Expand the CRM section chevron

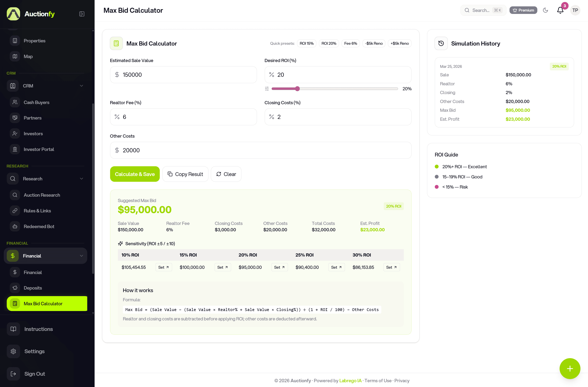[81, 86]
